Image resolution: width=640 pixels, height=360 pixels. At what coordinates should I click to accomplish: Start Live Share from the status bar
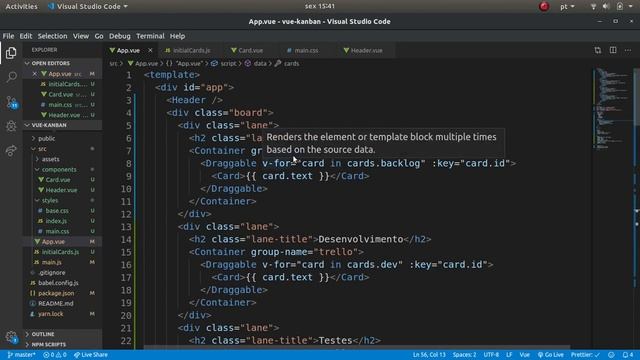click(91, 355)
